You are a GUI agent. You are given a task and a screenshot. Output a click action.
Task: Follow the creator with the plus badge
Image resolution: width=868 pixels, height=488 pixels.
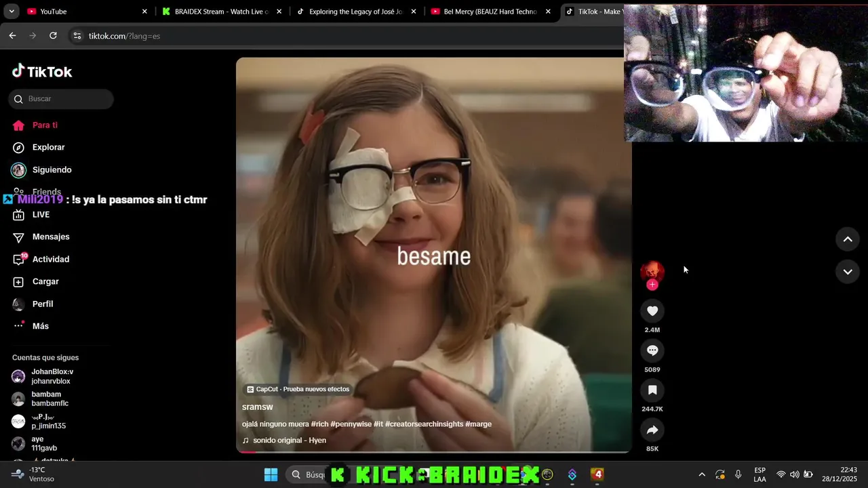pyautogui.click(x=652, y=285)
